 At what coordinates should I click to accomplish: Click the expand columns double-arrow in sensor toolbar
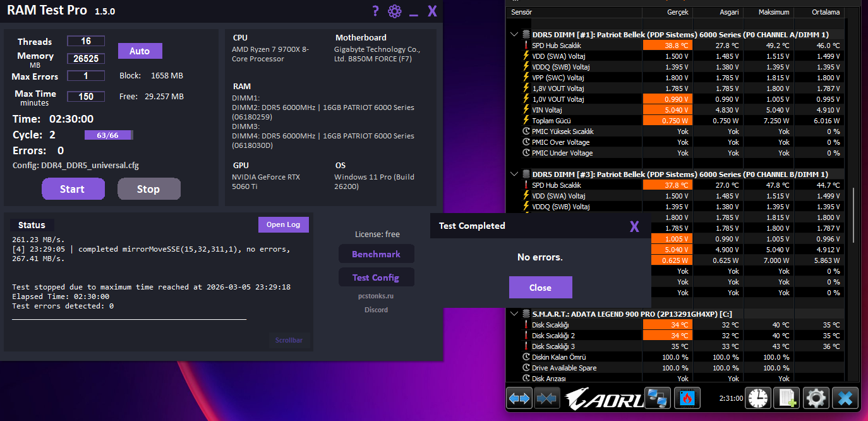pyautogui.click(x=519, y=398)
